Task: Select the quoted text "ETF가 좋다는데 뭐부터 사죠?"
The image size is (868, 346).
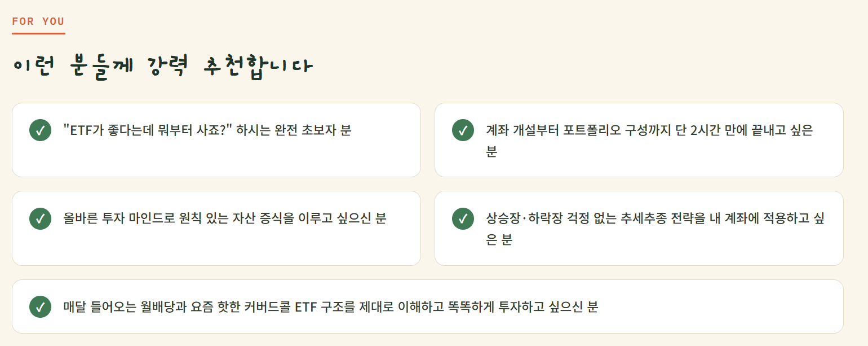Action: 148,130
